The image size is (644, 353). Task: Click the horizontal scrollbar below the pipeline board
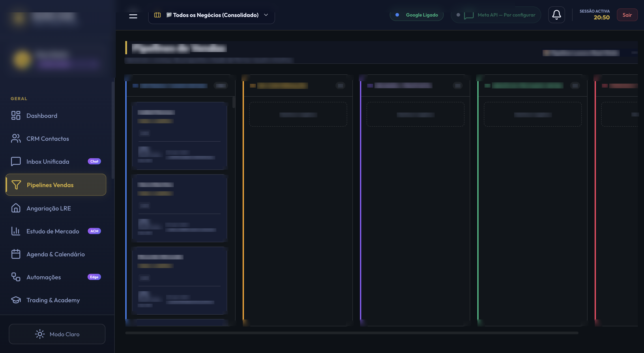pyautogui.click(x=352, y=333)
